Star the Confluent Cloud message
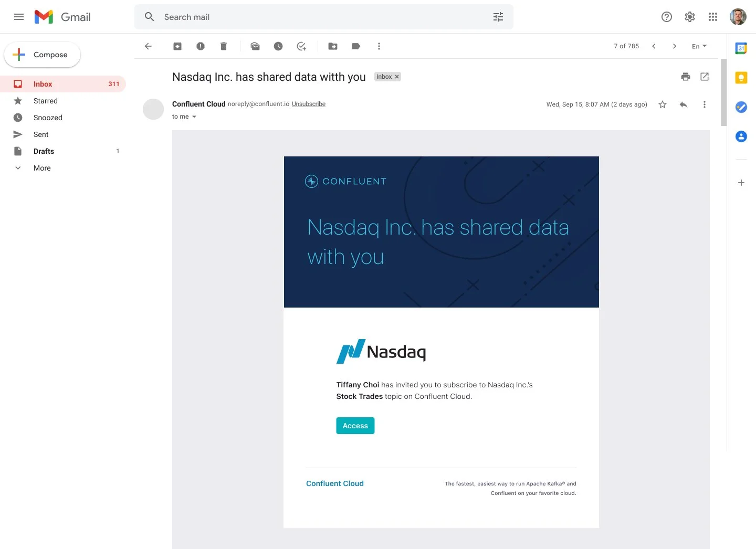 point(663,104)
